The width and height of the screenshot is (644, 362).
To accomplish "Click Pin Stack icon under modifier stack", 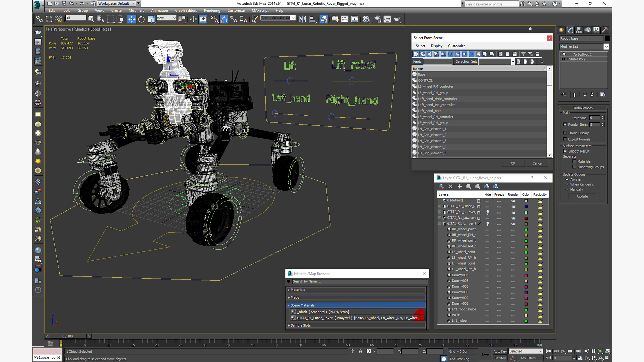I will point(564,95).
